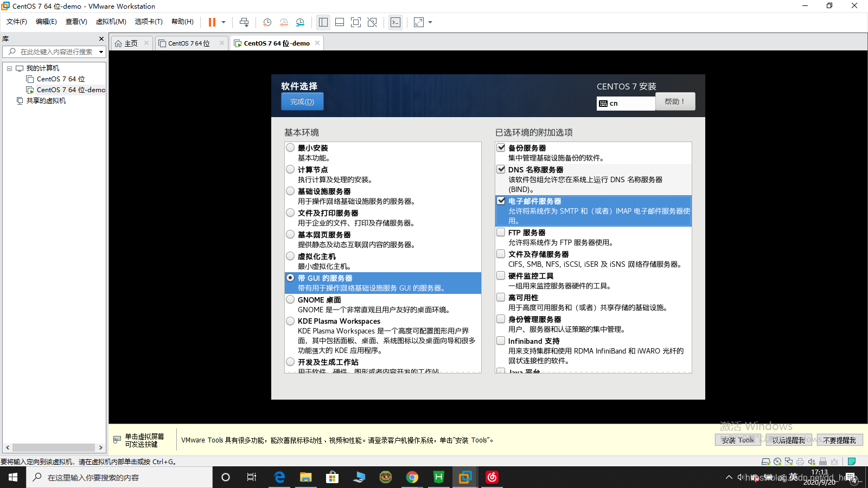Select the GNOME 桌面 radio button

pos(290,299)
